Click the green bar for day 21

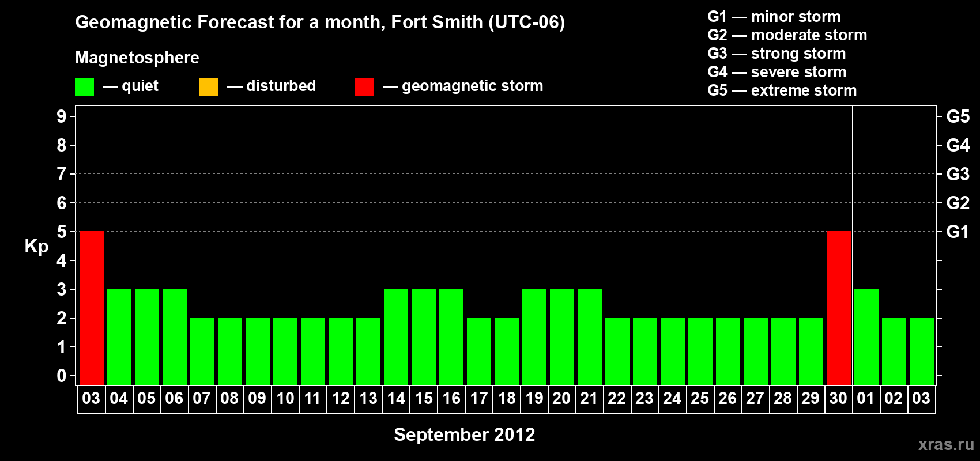pos(590,337)
